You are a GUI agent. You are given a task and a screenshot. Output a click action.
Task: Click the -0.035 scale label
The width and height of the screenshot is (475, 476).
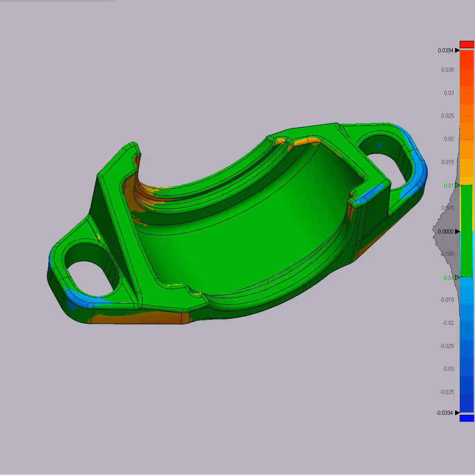click(447, 392)
